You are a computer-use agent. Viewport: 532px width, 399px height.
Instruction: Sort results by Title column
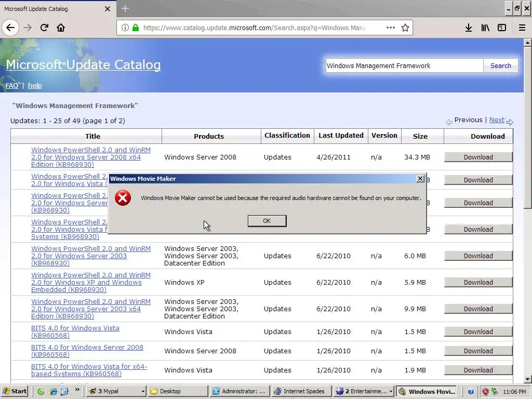[x=92, y=137]
